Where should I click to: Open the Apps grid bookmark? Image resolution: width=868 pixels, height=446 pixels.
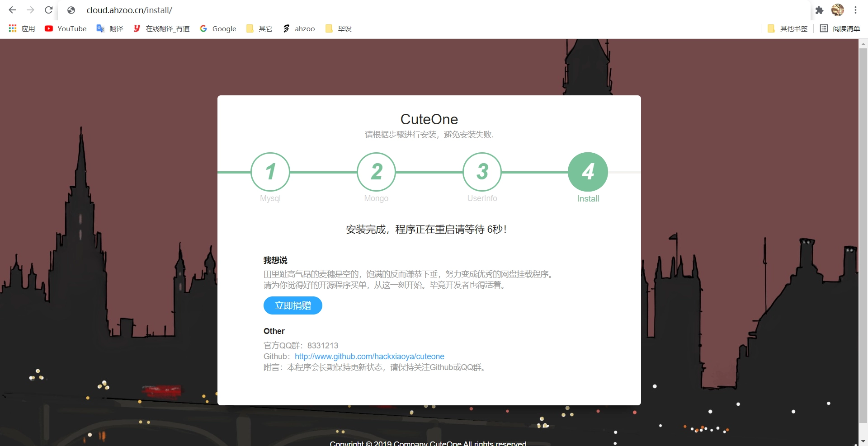pyautogui.click(x=22, y=28)
